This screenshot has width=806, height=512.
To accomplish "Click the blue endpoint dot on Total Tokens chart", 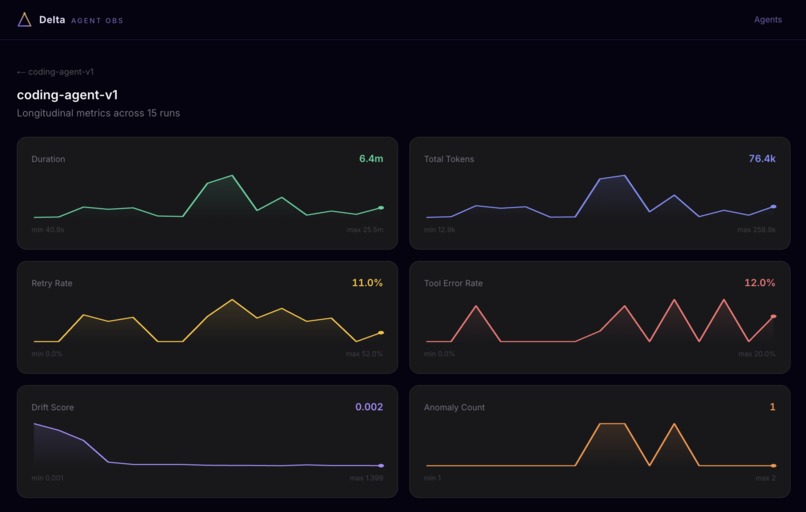I will [774, 207].
